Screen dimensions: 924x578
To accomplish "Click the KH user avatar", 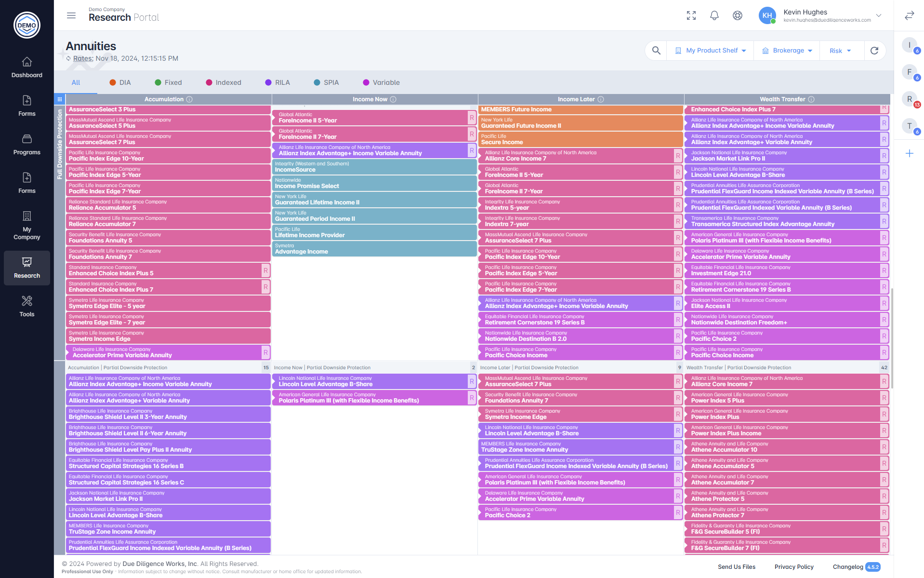I will point(767,15).
